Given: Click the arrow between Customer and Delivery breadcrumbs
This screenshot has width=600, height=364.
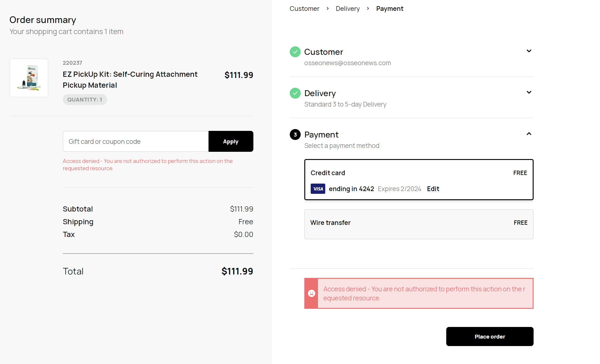Looking at the screenshot, I should pyautogui.click(x=327, y=8).
